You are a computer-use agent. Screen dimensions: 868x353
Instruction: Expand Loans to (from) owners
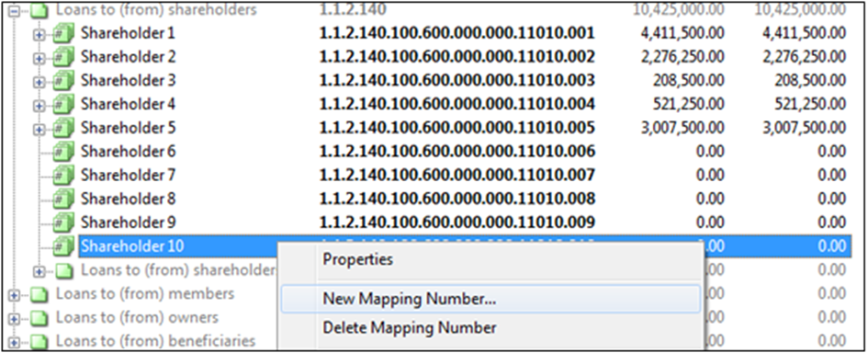(x=14, y=319)
